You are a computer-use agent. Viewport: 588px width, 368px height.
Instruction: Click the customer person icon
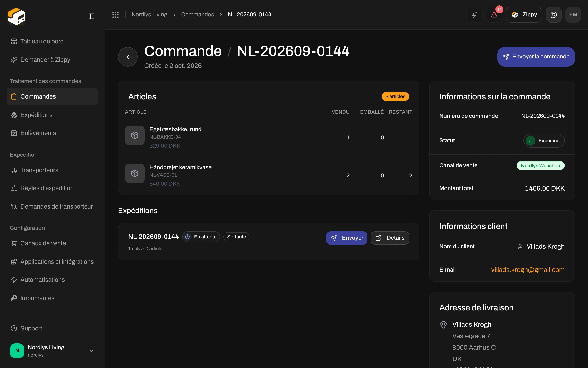pyautogui.click(x=520, y=247)
